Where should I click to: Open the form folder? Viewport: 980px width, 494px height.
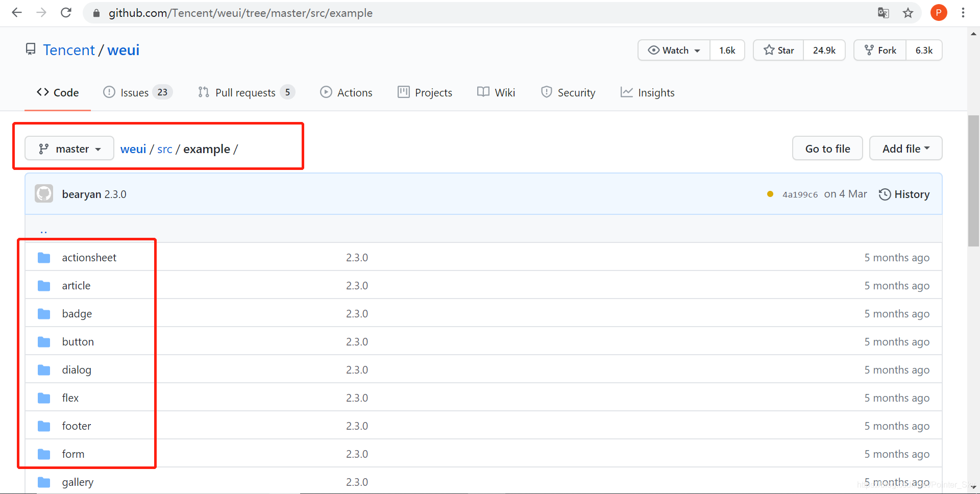click(x=73, y=454)
